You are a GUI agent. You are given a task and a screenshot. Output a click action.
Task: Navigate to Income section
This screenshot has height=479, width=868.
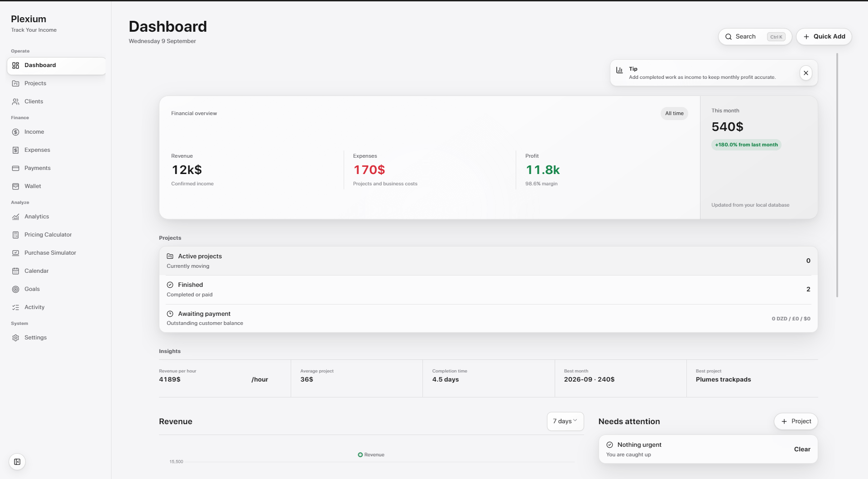57,132
